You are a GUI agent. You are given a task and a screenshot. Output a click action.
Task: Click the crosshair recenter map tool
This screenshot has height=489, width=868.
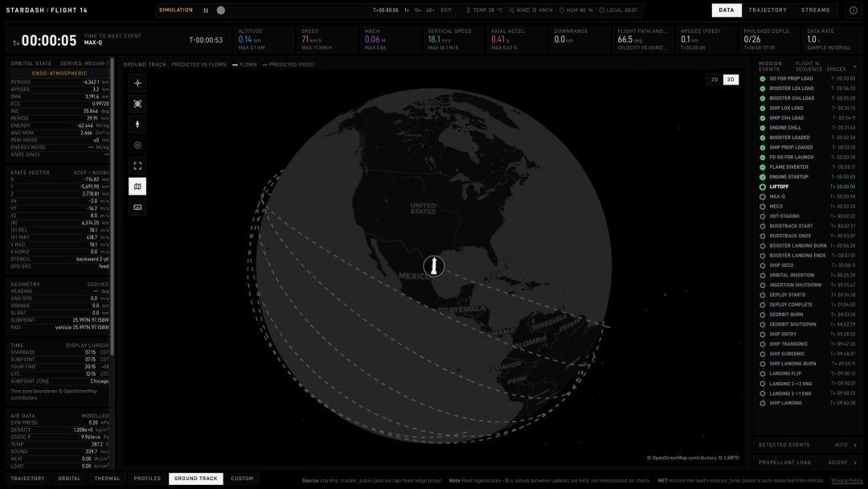[137, 83]
